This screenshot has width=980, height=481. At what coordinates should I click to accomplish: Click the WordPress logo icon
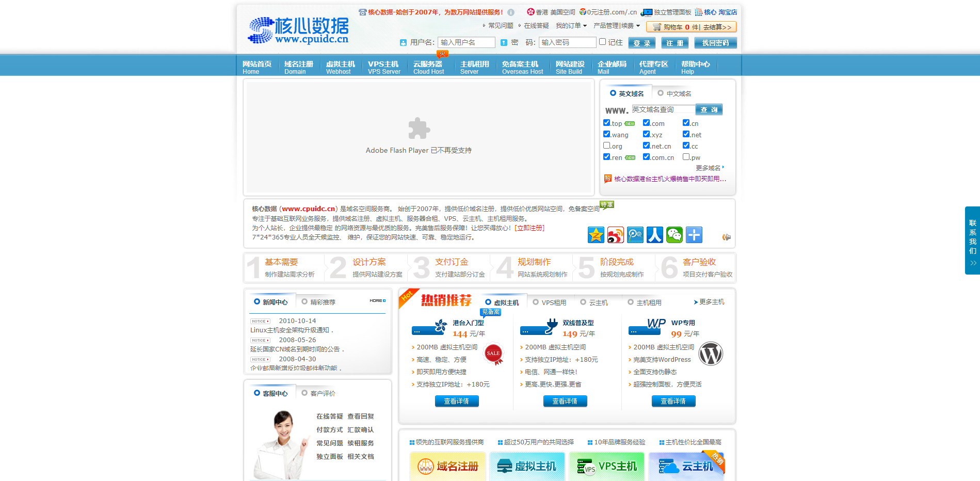click(710, 354)
